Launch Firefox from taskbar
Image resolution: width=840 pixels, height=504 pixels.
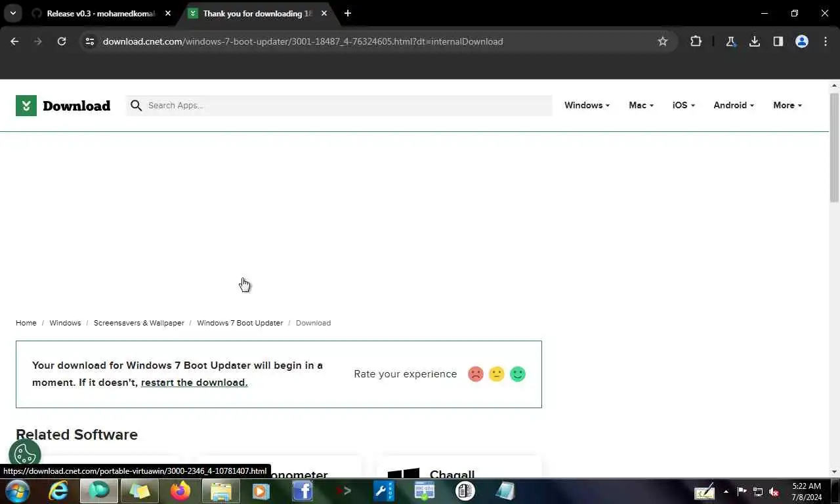pyautogui.click(x=180, y=491)
